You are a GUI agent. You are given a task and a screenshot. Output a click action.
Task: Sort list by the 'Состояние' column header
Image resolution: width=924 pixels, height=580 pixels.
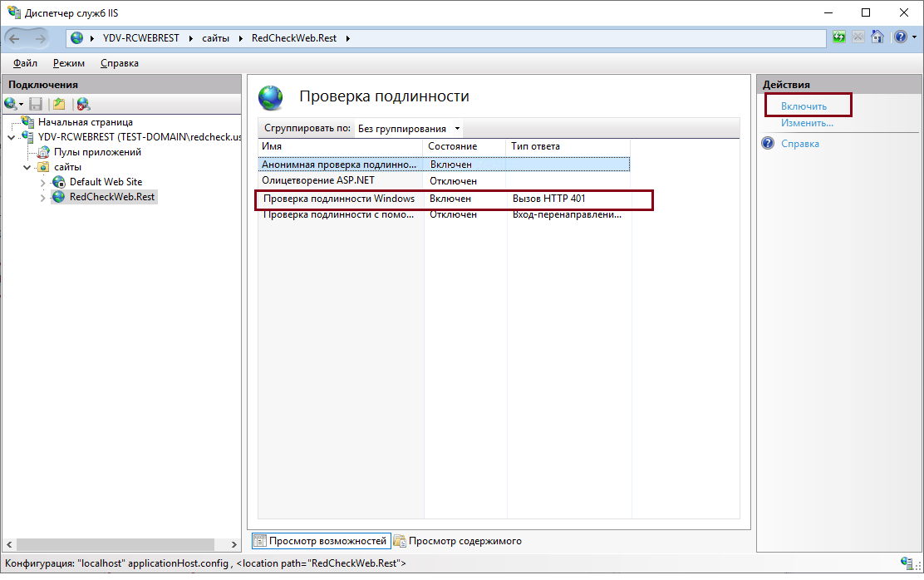(453, 146)
